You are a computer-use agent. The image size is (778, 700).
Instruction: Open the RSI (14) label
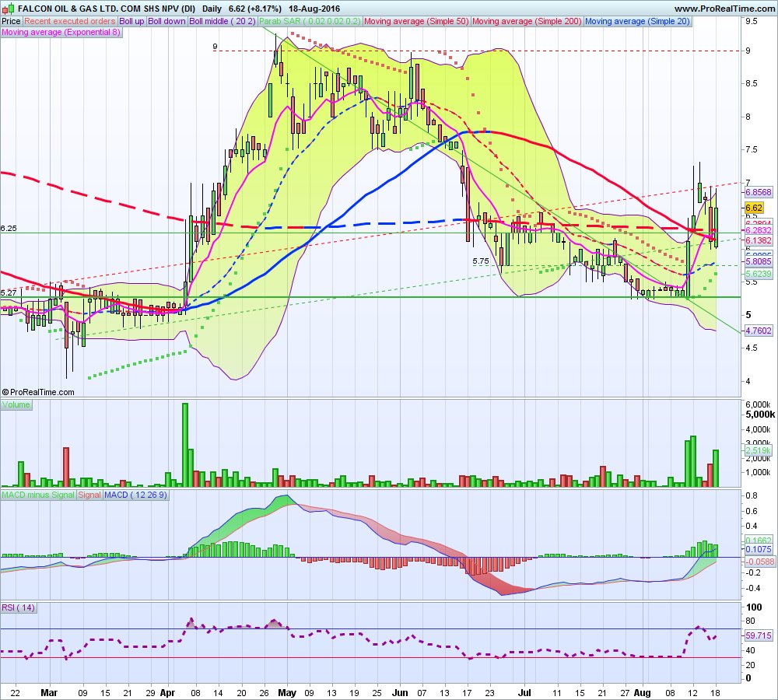(x=19, y=607)
